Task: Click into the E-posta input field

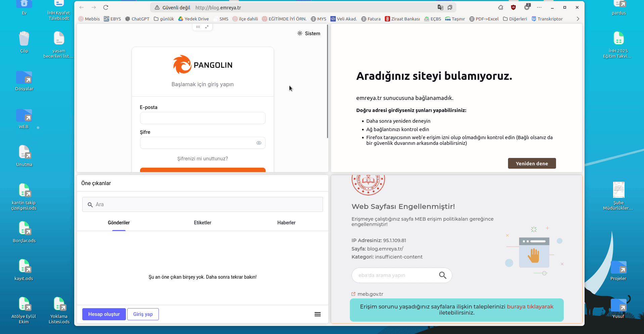Action: [x=202, y=118]
